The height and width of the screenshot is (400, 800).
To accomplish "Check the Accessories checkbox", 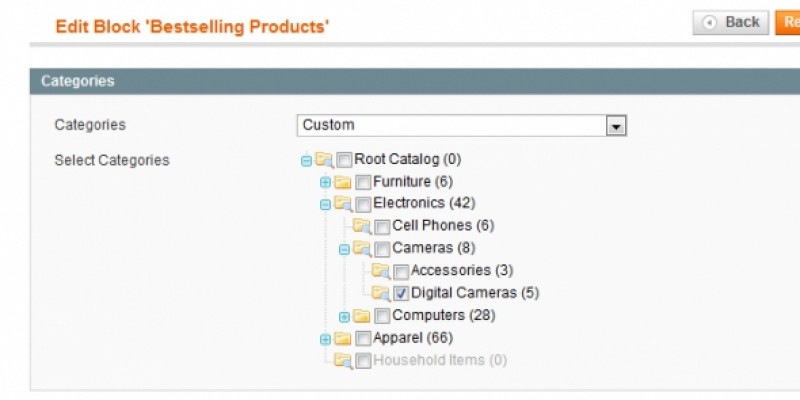I will (401, 272).
